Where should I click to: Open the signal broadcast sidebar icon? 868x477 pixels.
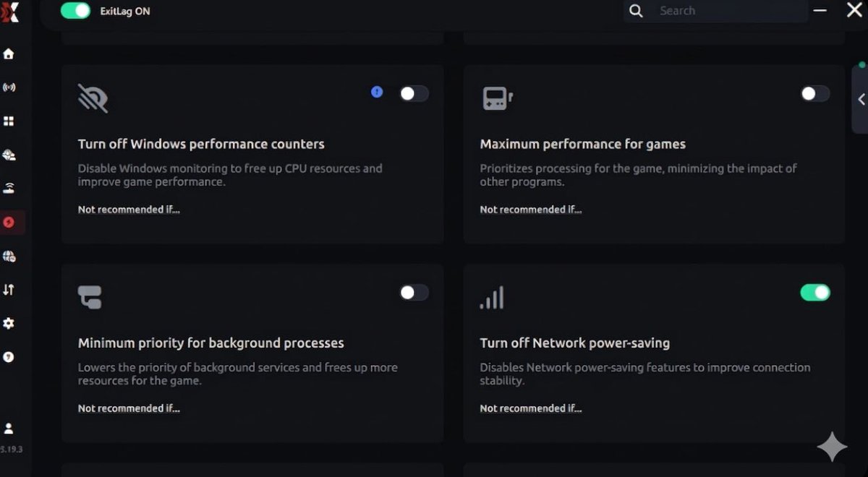pyautogui.click(x=9, y=87)
